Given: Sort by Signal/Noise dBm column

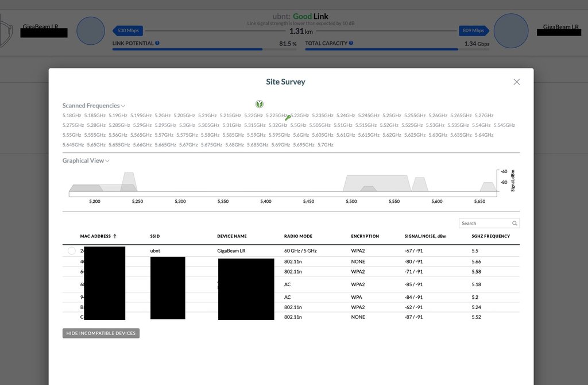Looking at the screenshot, I should click(425, 236).
